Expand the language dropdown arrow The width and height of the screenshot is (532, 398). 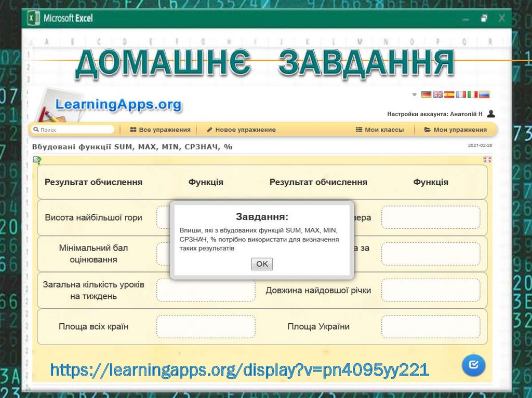[414, 94]
